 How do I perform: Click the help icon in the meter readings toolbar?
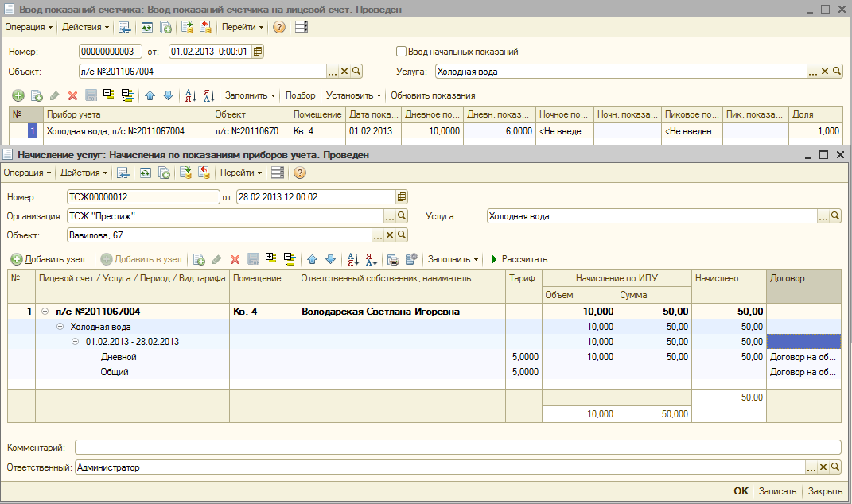279,27
